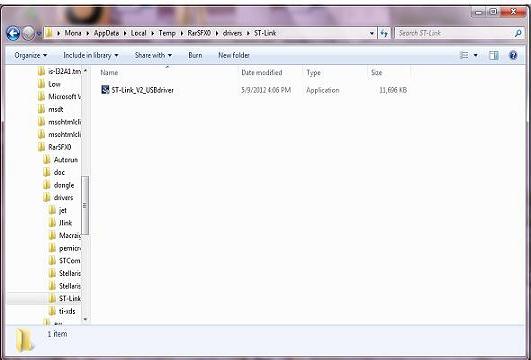Refresh the current folder view
Screen dimensions: 531x360
(x=384, y=33)
